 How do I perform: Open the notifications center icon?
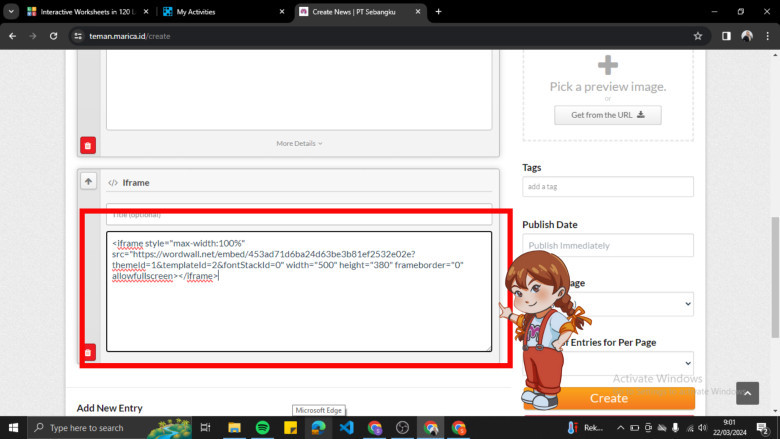763,428
